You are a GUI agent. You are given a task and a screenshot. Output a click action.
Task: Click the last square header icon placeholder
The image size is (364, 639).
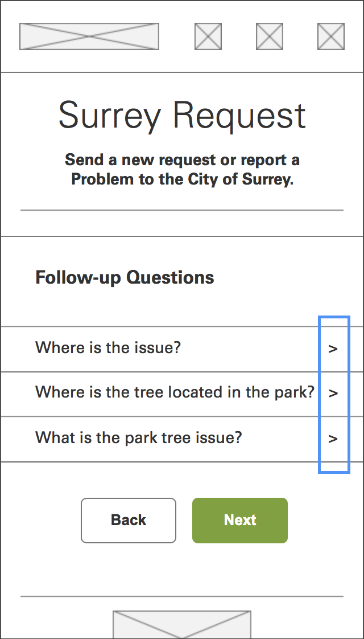click(x=331, y=36)
